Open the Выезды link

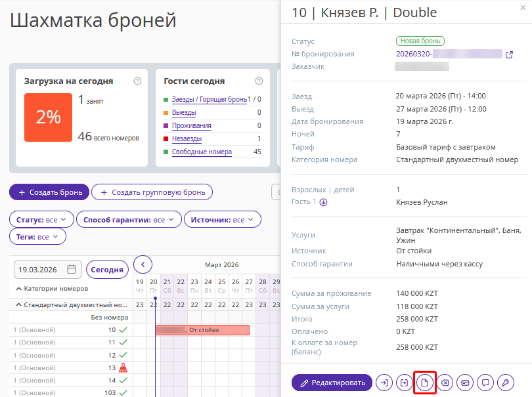click(x=184, y=113)
